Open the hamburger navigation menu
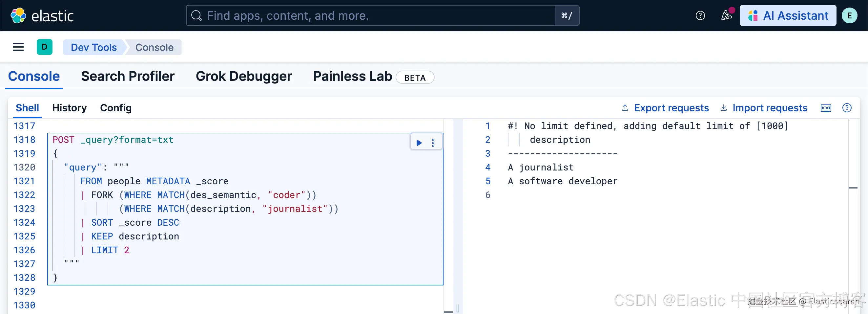Viewport: 868px width, 314px height. coord(18,47)
